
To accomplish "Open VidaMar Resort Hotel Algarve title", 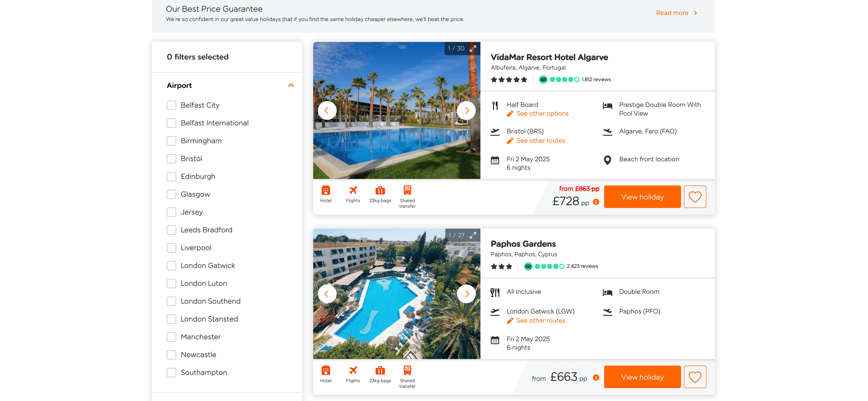I will tap(549, 57).
